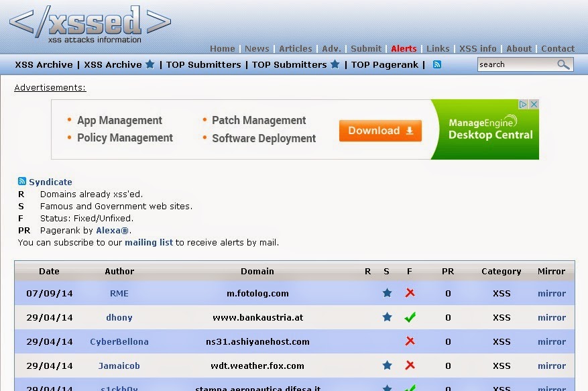The image size is (588, 391).
Task: Click red X status for ns31.ashiyanehost.com
Action: pos(410,341)
